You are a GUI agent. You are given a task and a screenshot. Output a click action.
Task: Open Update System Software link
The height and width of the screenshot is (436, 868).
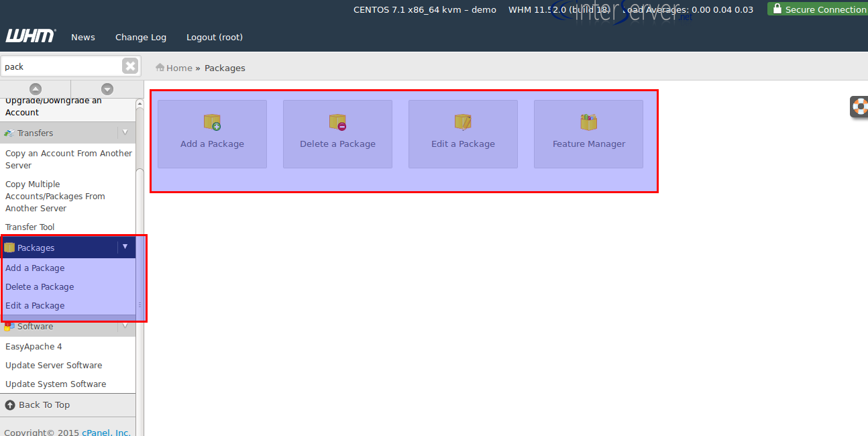coord(56,384)
